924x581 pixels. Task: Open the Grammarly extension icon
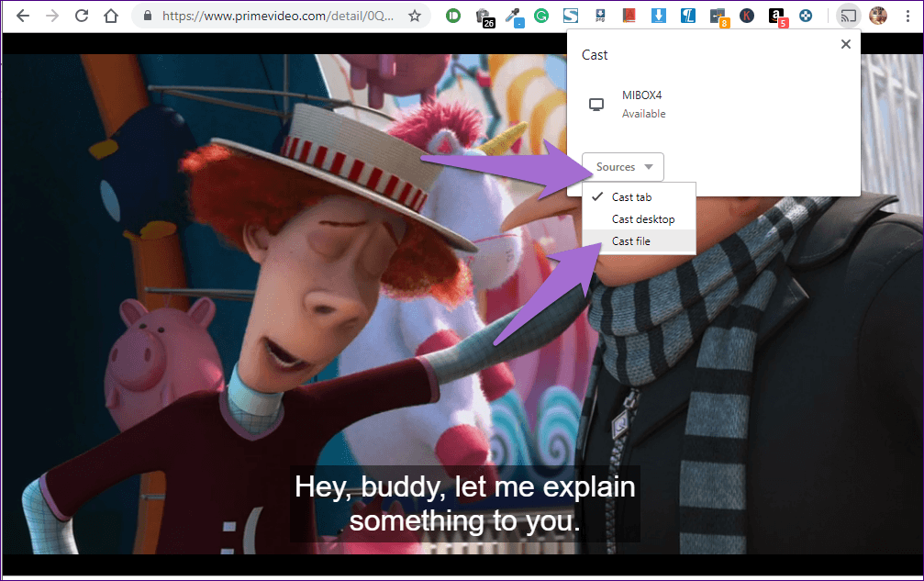coord(541,16)
